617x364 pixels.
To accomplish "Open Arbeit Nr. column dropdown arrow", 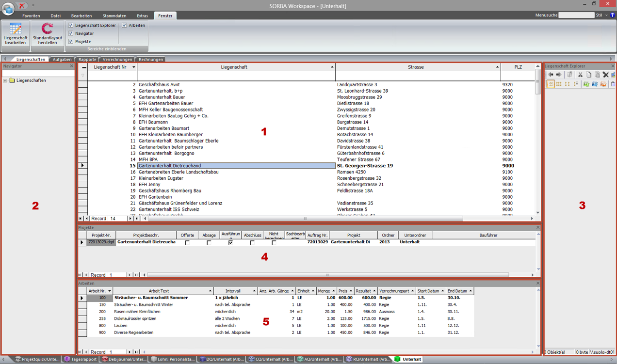I will [x=110, y=291].
